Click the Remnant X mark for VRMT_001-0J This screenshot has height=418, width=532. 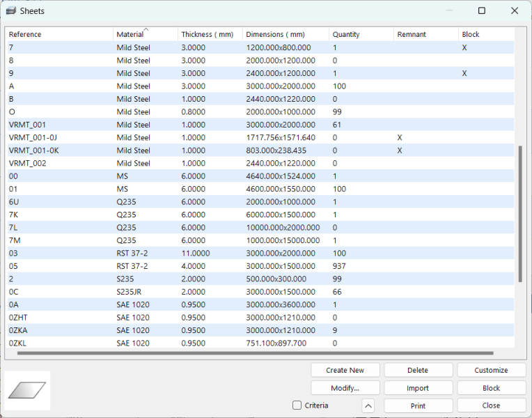400,137
